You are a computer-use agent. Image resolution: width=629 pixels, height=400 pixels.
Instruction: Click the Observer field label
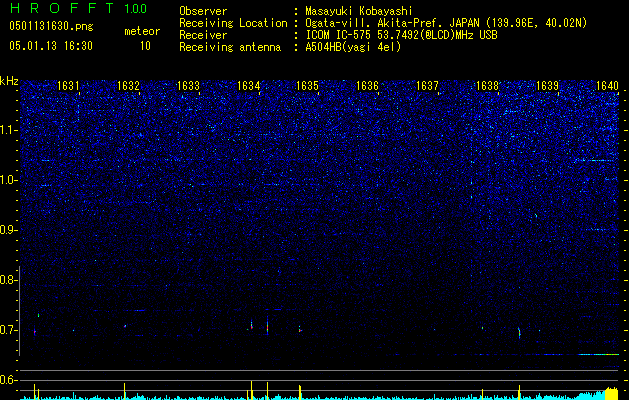coord(203,11)
